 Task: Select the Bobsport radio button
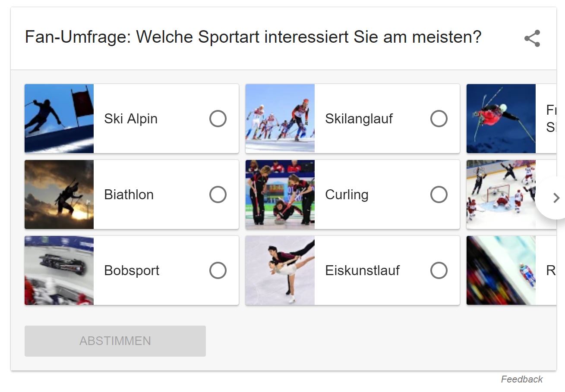218,270
